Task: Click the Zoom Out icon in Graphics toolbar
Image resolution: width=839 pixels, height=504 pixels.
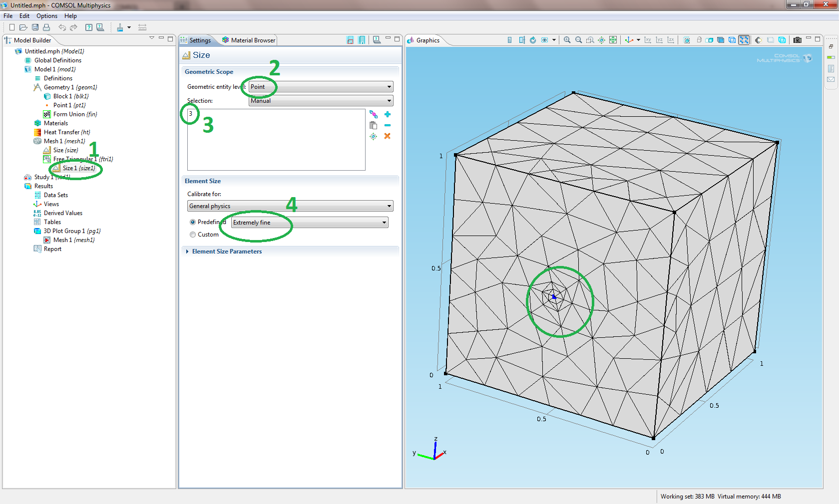Action: point(578,40)
